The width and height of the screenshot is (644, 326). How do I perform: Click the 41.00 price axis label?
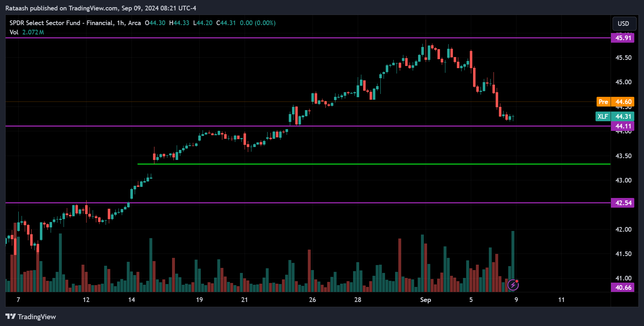point(624,278)
